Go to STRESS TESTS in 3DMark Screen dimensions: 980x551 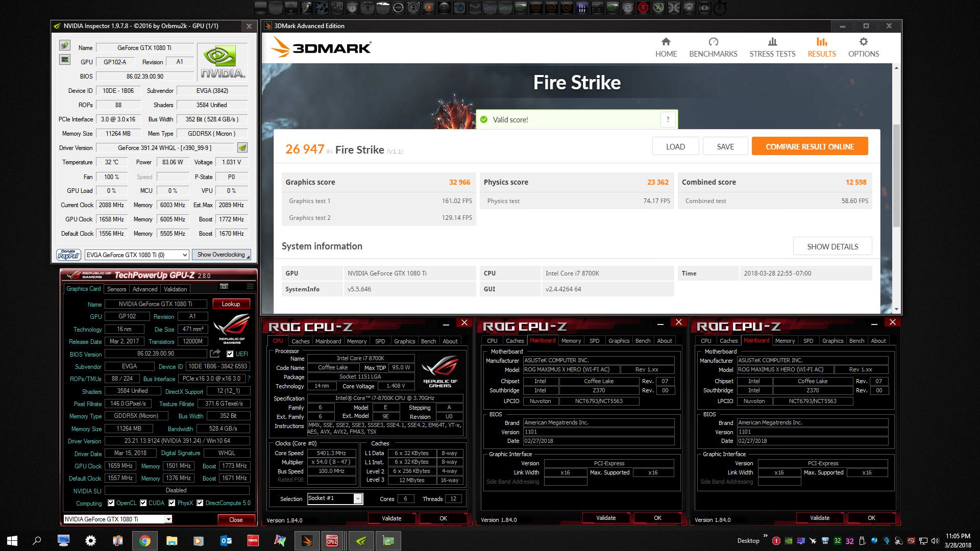[772, 48]
